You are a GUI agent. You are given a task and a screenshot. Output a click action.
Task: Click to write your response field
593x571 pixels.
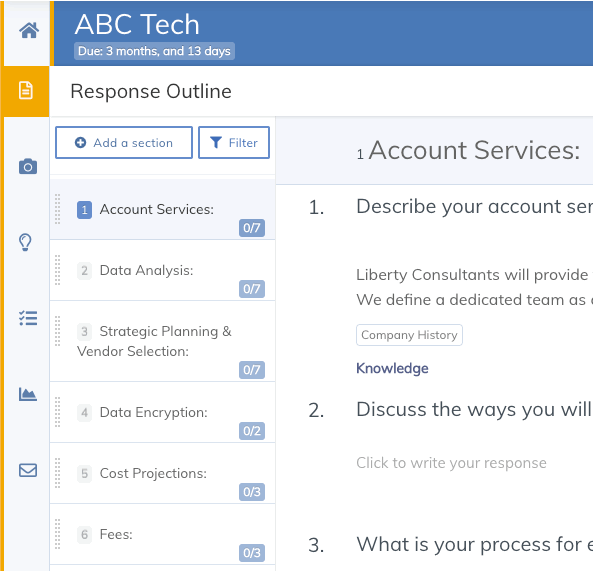(x=451, y=463)
